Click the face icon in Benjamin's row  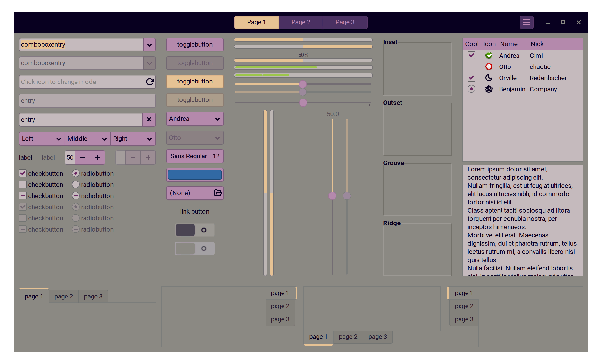pyautogui.click(x=489, y=89)
